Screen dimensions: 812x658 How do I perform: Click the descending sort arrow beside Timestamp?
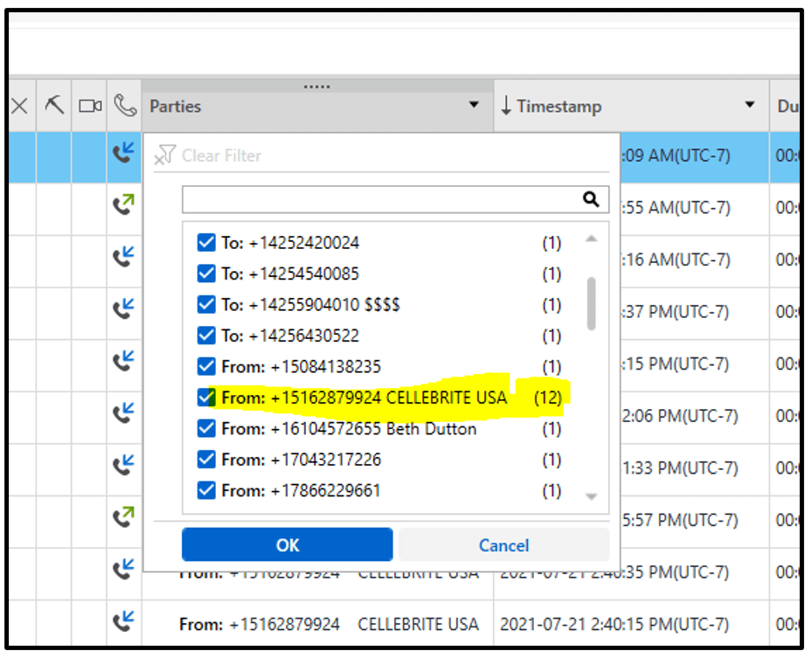click(x=505, y=105)
